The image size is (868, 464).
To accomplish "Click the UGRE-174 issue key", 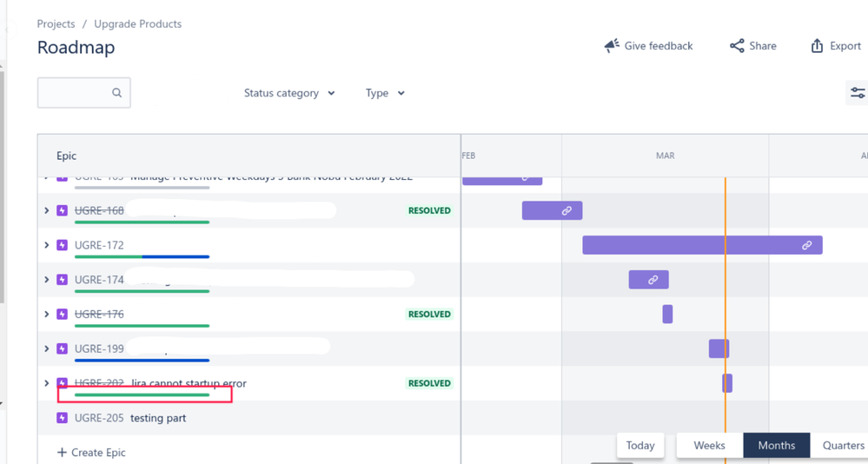I will tap(99, 280).
